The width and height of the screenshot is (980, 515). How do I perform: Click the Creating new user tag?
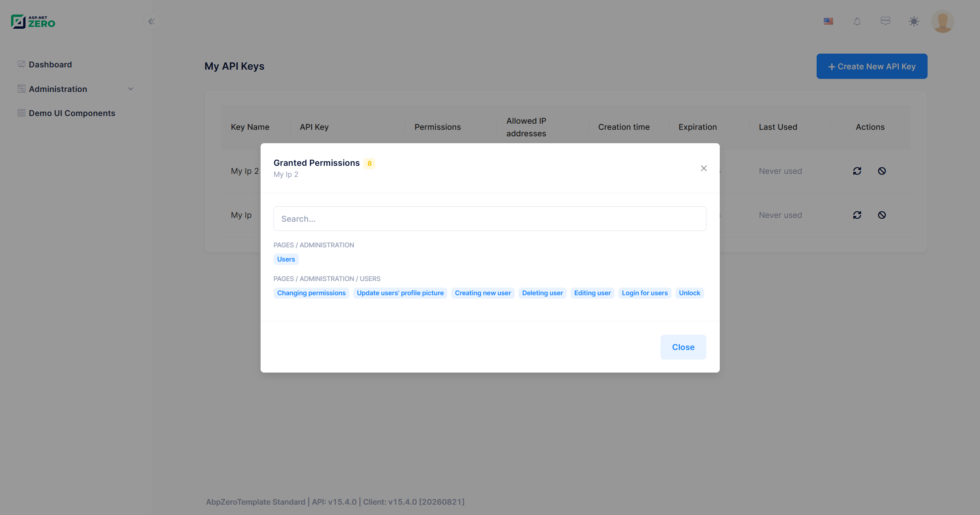coord(483,293)
